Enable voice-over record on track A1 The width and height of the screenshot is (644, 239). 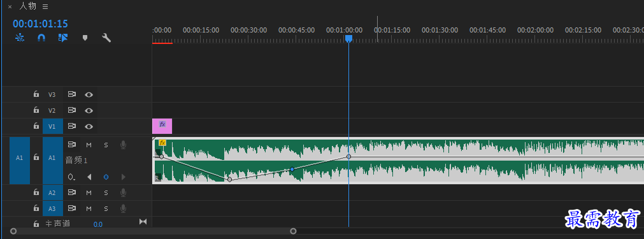[123, 145]
